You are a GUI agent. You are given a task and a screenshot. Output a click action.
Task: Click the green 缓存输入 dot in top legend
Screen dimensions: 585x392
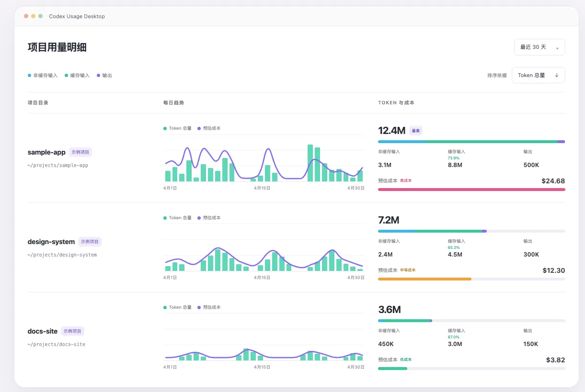coord(67,76)
